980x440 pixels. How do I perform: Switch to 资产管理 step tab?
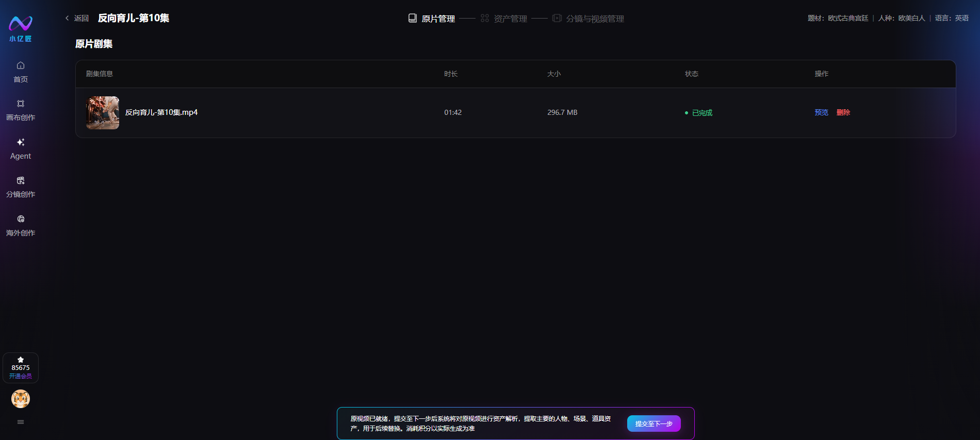(x=504, y=19)
